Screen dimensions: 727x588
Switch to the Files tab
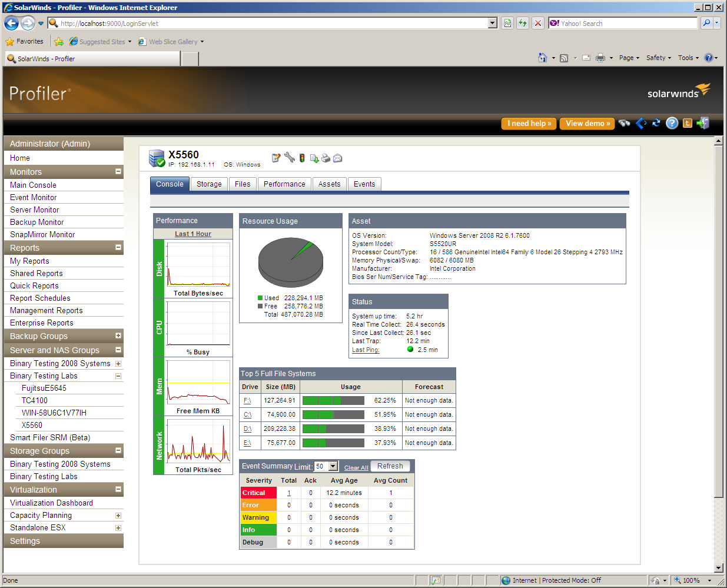(x=243, y=184)
